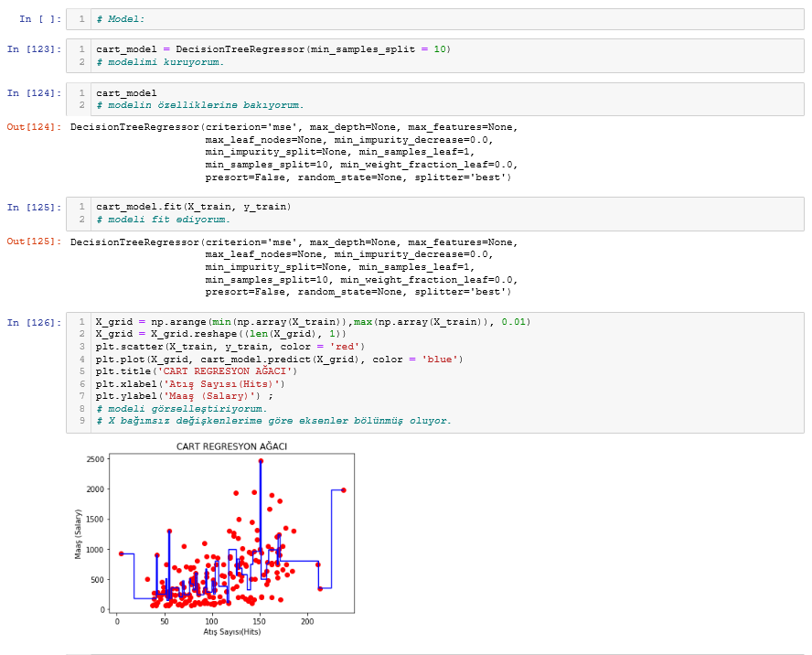Click 'min_samples_split=10' line in Out[124] output
Screen dimensions: 812x655
coord(361,165)
